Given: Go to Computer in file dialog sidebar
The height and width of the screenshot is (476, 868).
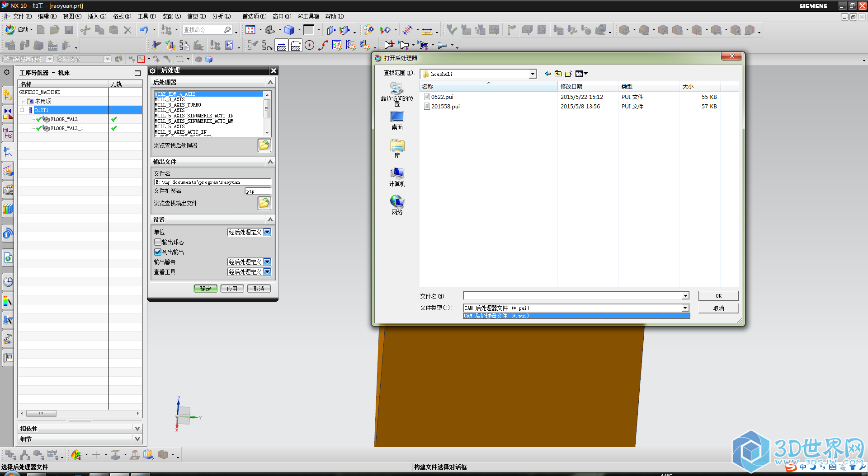Looking at the screenshot, I should [x=397, y=177].
